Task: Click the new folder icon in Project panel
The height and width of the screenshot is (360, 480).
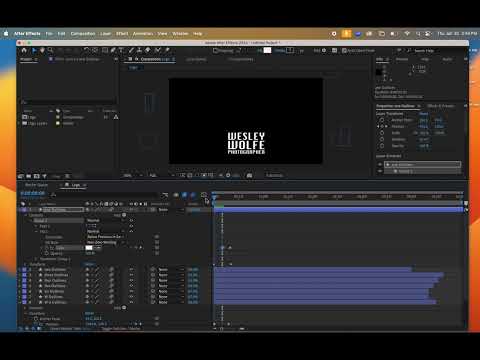Action: point(29,176)
